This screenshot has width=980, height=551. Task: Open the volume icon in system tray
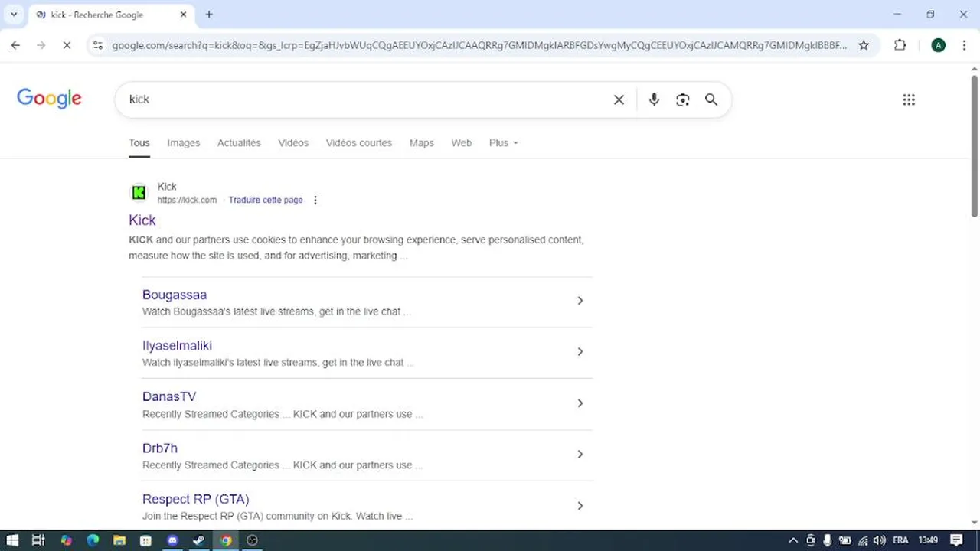[x=879, y=540]
